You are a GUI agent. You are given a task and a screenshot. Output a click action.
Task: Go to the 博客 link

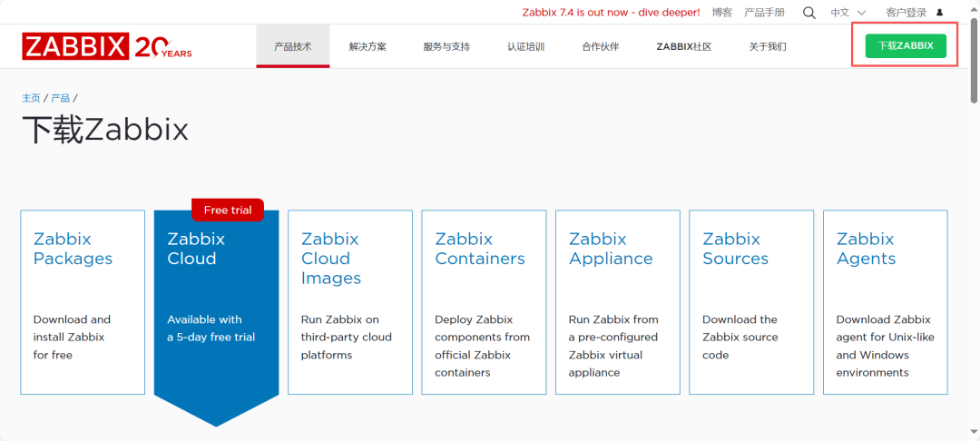722,13
